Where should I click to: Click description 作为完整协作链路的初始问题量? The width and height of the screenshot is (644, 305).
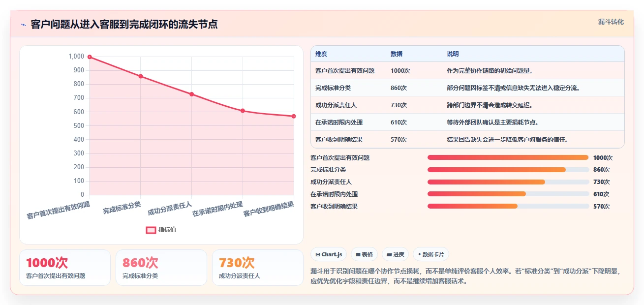coord(490,71)
